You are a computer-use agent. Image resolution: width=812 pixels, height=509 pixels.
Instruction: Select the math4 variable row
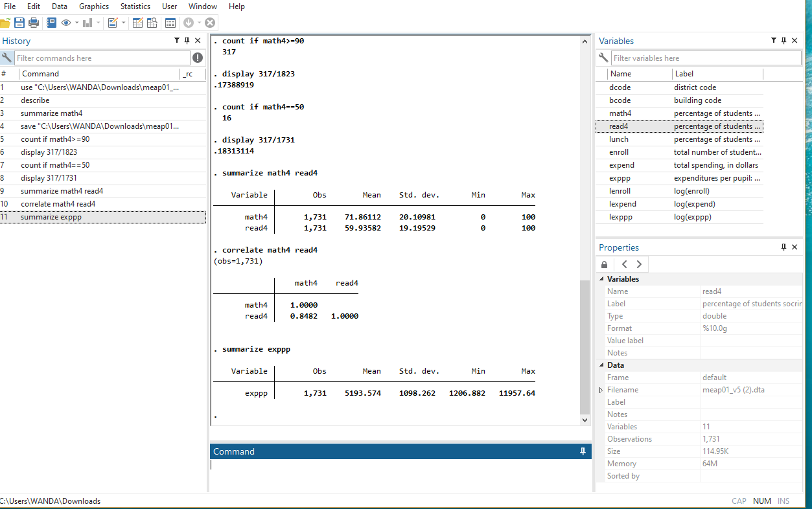click(679, 113)
